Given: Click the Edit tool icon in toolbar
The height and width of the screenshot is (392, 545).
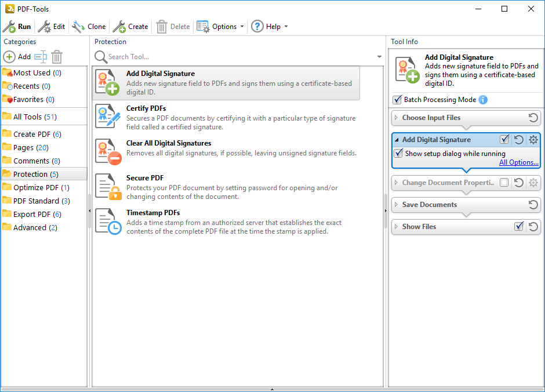Looking at the screenshot, I should click(x=44, y=27).
